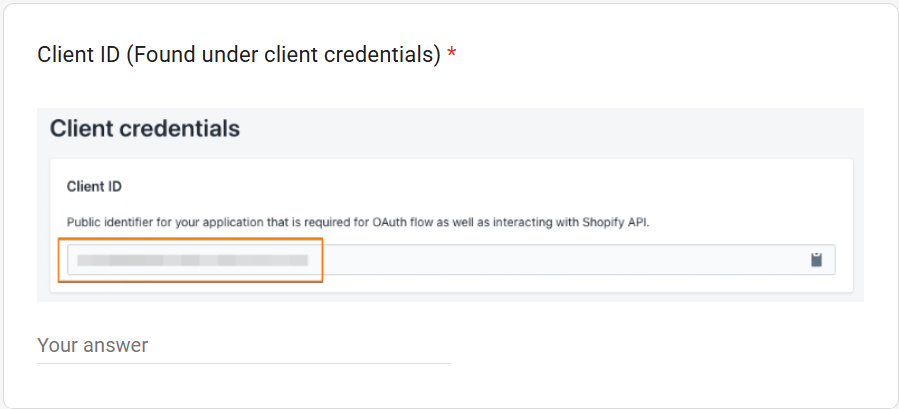The width and height of the screenshot is (899, 409).
Task: Focus the Your answer text field
Action: point(244,345)
